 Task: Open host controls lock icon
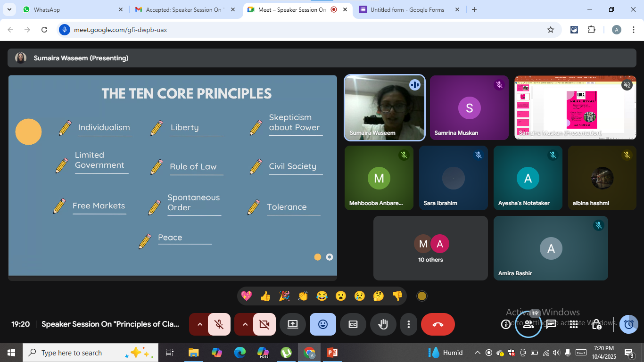click(596, 324)
